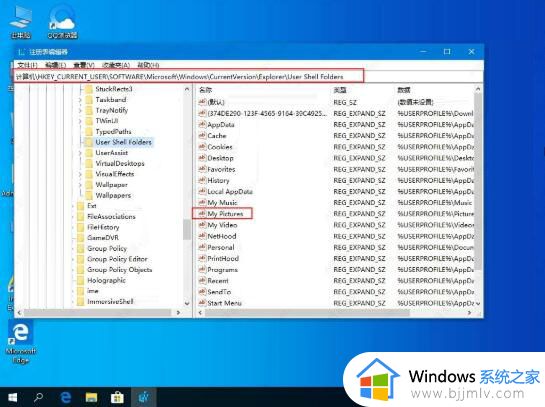Select the TypedPaths key
The image size is (545, 407).
tap(113, 132)
